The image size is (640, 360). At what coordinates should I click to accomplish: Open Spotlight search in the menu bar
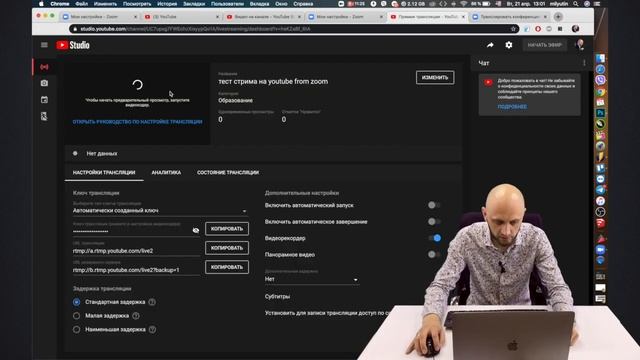(576, 4)
